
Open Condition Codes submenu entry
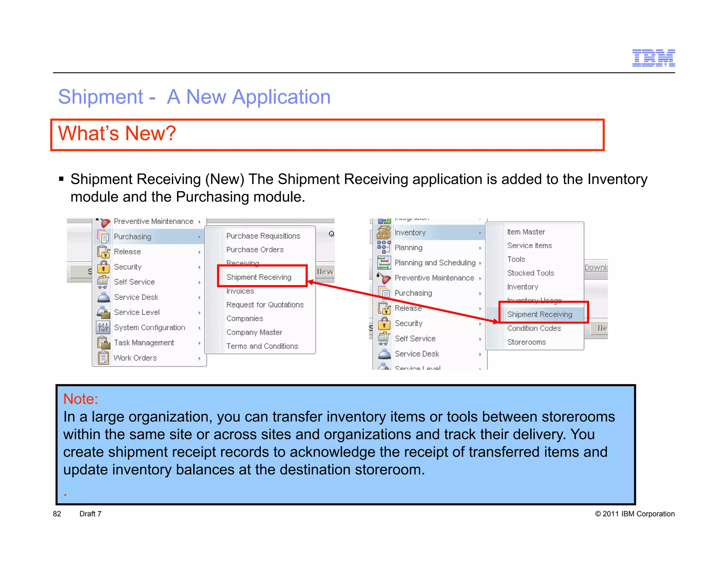[534, 328]
